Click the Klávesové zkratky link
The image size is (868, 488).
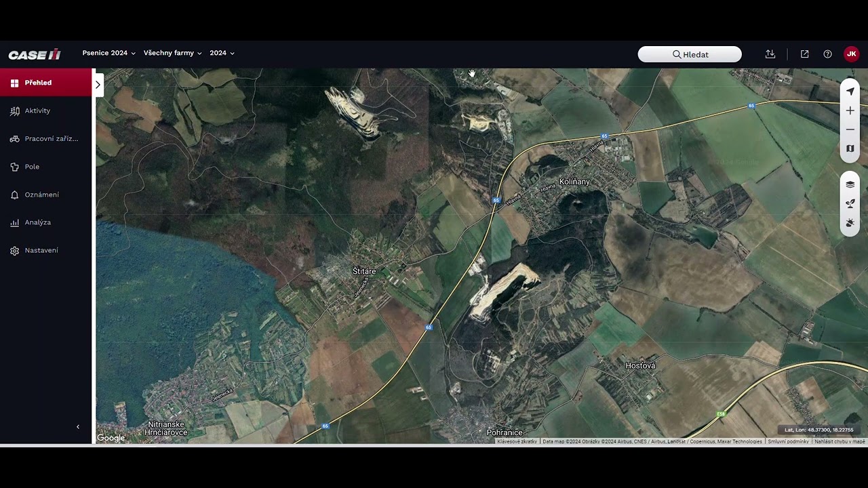point(517,441)
